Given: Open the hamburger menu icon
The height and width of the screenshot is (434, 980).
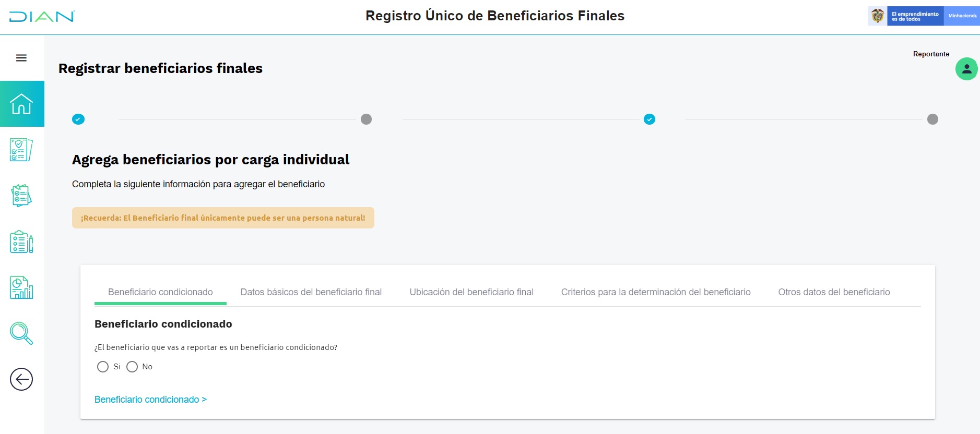Looking at the screenshot, I should pos(21,58).
